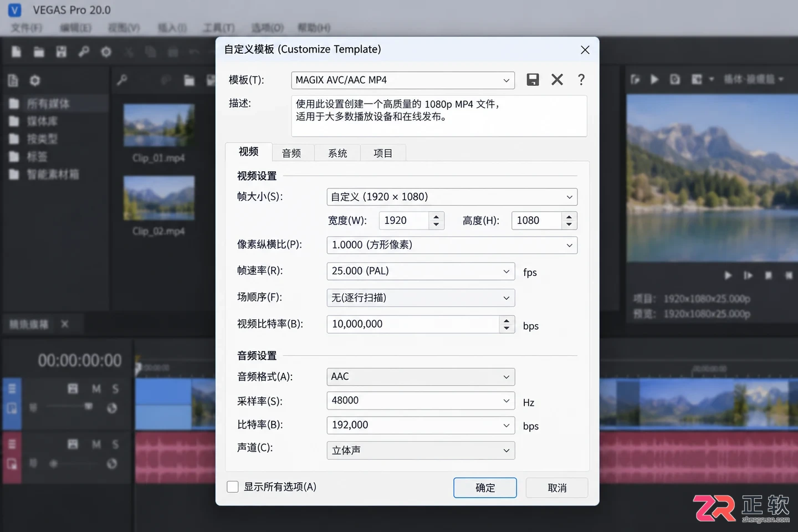Screen dimensions: 798x532
Task: Solo the video track with S button
Action: point(115,388)
